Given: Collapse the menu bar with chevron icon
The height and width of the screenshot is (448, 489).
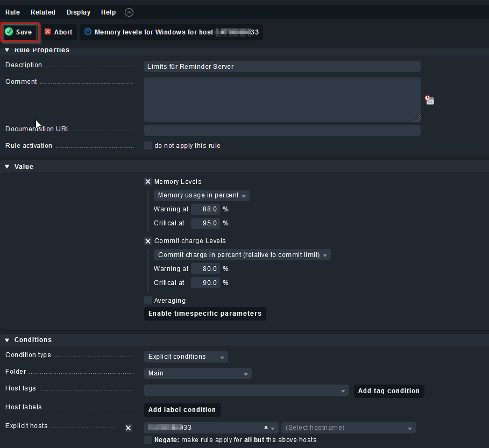Looking at the screenshot, I should click(x=129, y=12).
